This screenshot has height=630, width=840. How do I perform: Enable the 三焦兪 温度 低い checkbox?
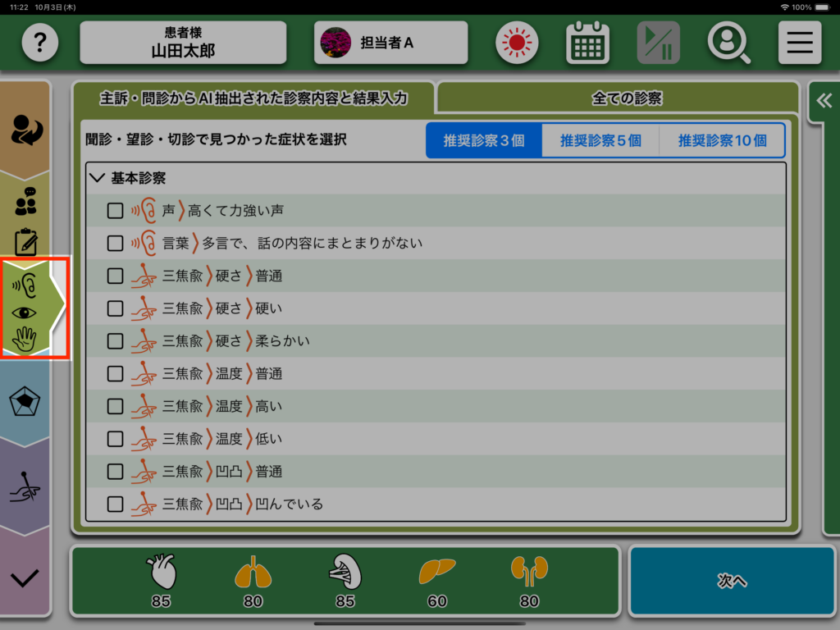tap(116, 439)
